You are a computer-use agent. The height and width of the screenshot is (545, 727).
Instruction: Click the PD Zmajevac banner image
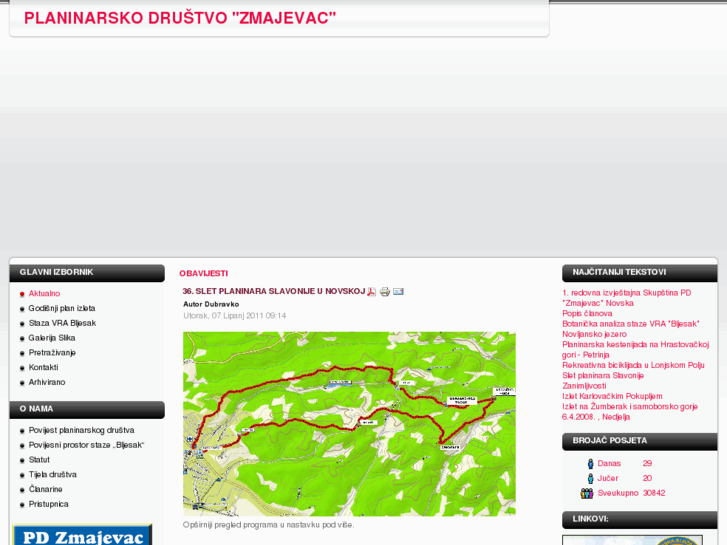click(83, 535)
